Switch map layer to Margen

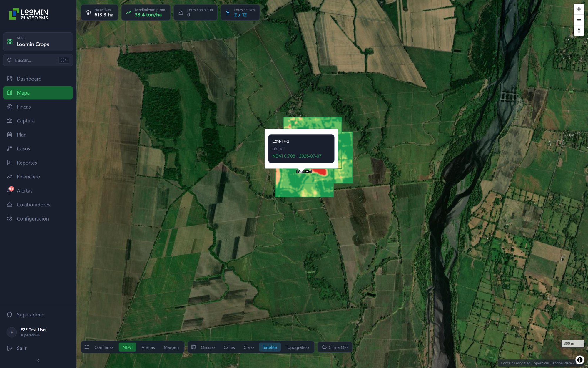coord(171,347)
